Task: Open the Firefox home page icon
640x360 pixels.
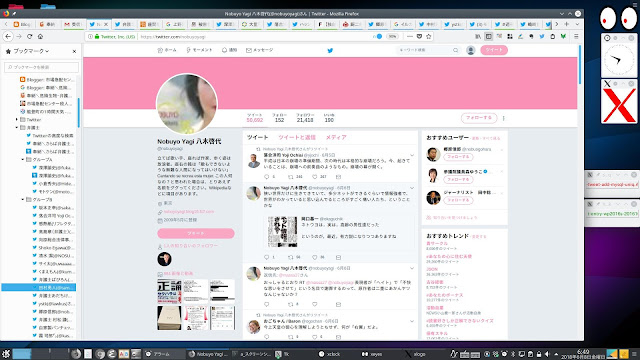Action: [40, 36]
